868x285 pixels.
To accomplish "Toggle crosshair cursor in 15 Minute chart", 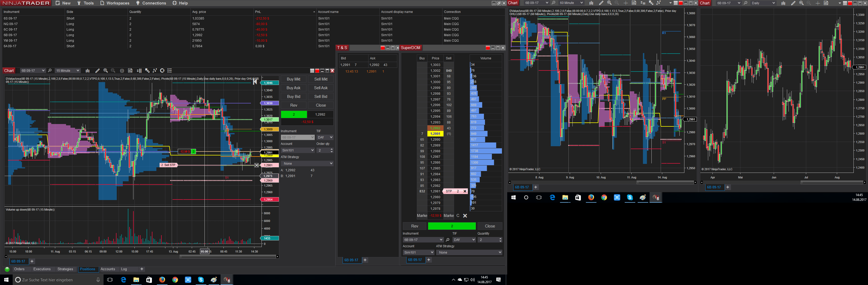I will (122, 71).
